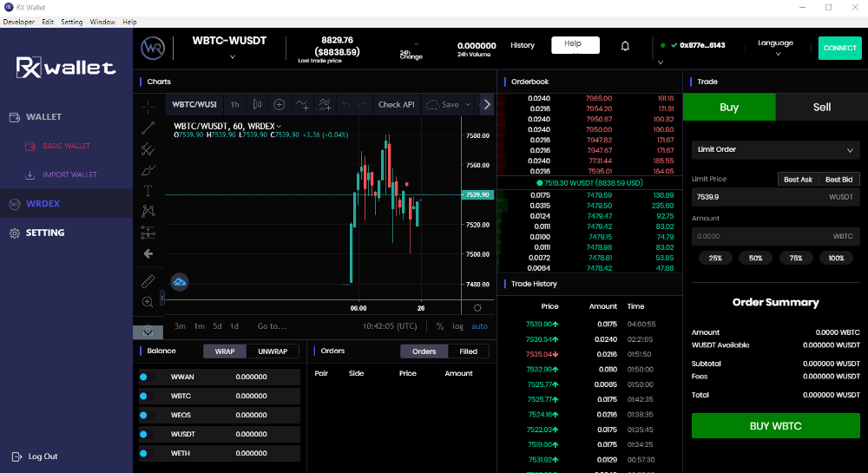Click the BUY WBTC button
The width and height of the screenshot is (868, 473).
pos(775,426)
